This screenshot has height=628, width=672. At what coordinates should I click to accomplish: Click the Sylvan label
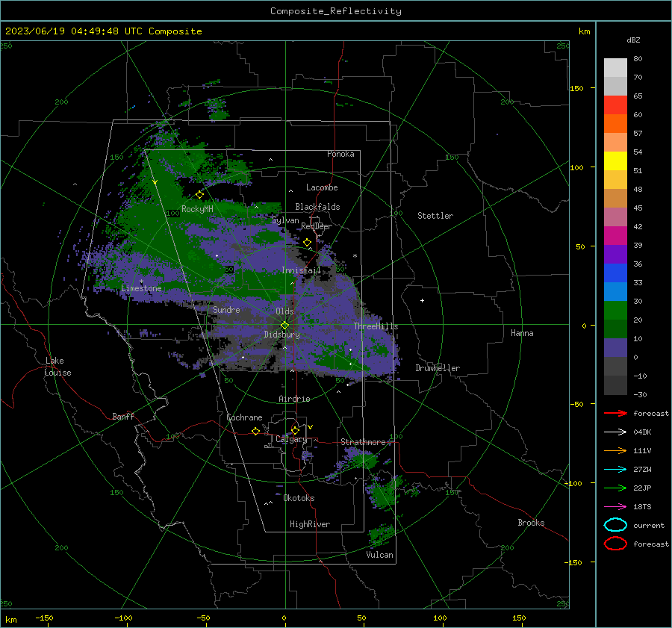coord(285,220)
